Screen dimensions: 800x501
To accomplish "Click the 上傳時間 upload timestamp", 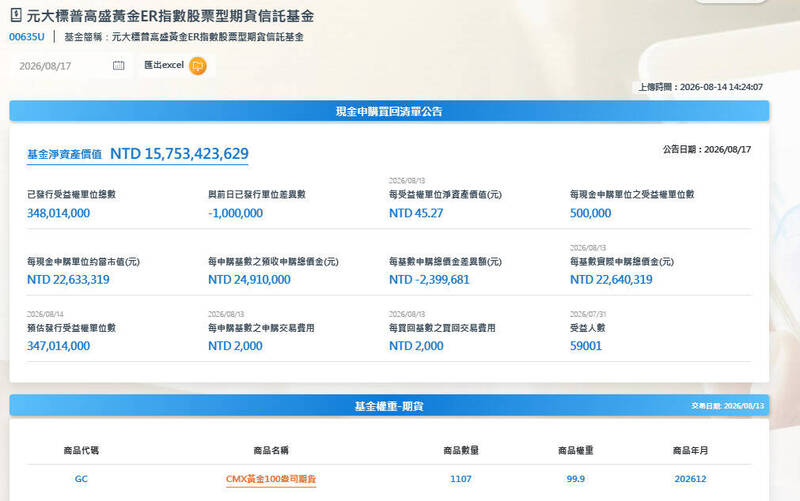I will point(701,87).
